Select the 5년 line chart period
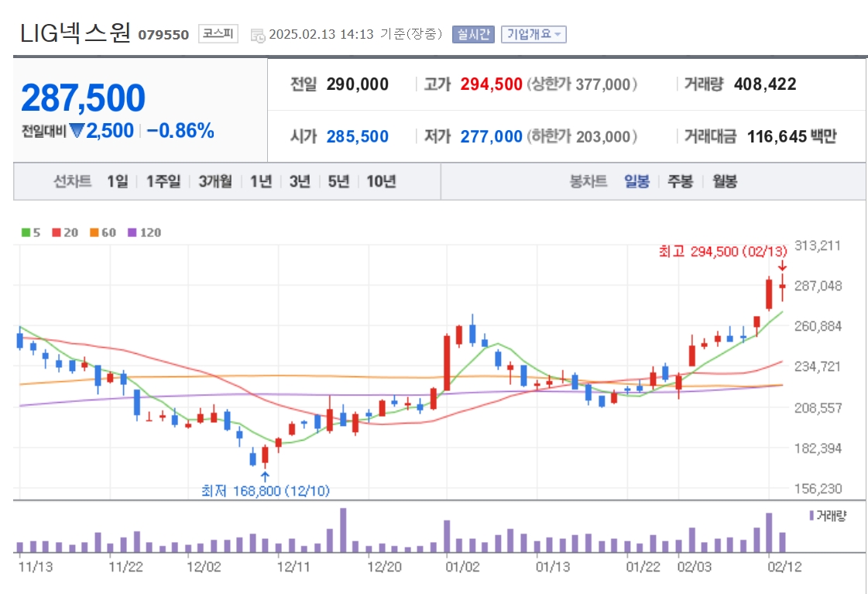The height and width of the screenshot is (594, 868). pyautogui.click(x=339, y=181)
